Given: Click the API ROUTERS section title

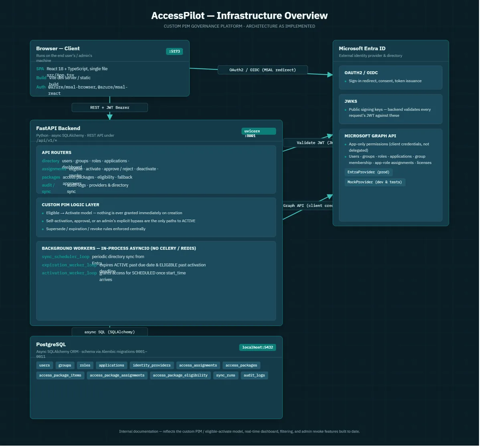Looking at the screenshot, I should (57, 153).
